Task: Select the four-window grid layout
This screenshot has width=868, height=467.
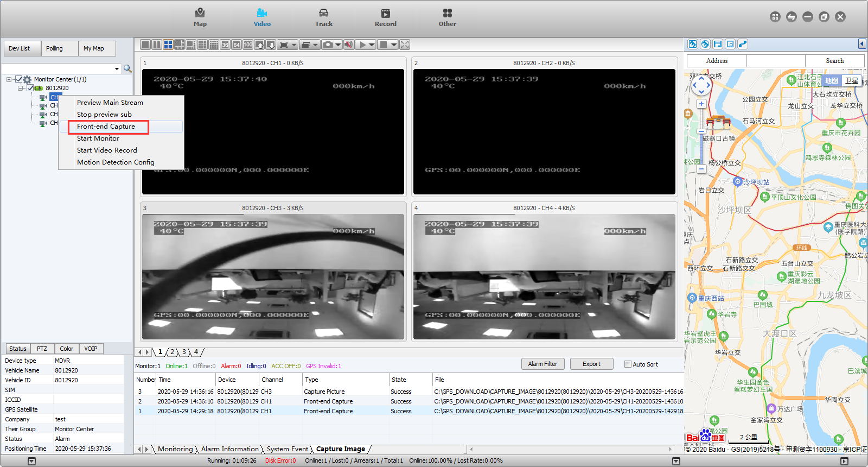Action: (168, 45)
